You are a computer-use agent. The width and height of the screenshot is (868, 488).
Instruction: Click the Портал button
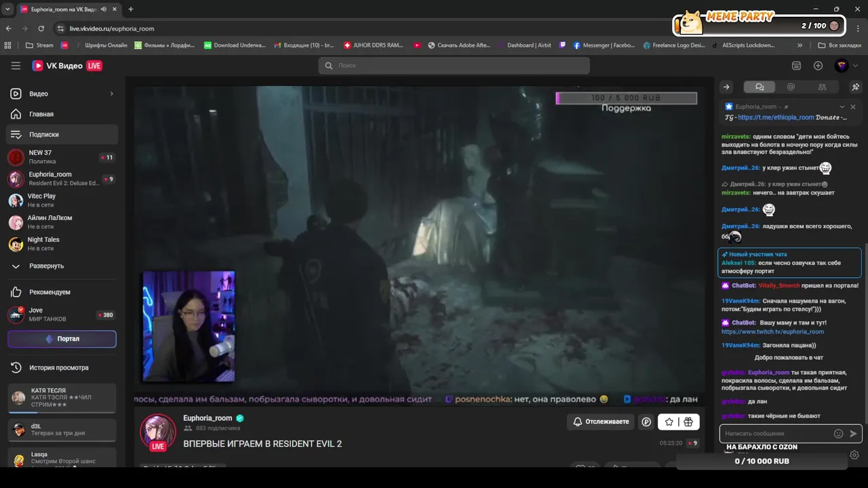62,339
